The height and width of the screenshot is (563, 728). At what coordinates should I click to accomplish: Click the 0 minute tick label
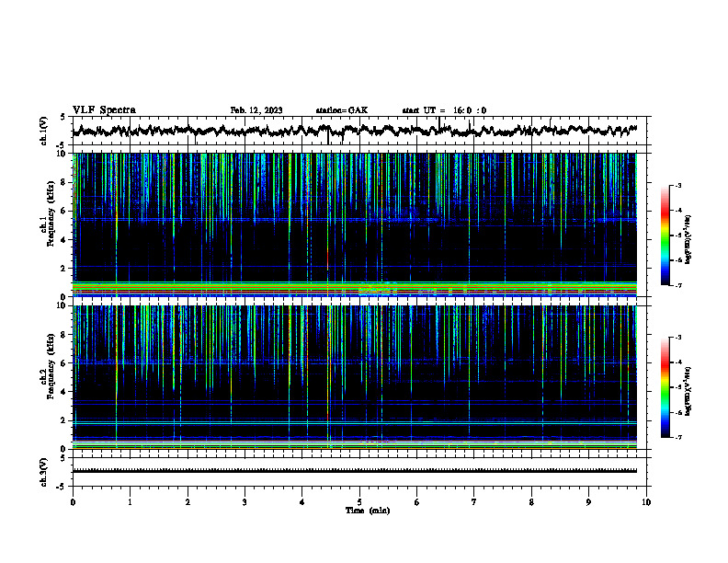point(73,502)
